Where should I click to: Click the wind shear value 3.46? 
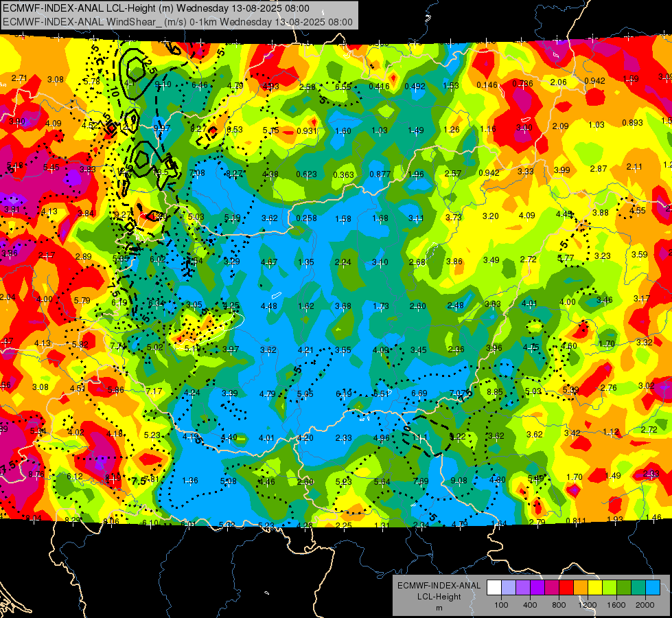(x=604, y=300)
